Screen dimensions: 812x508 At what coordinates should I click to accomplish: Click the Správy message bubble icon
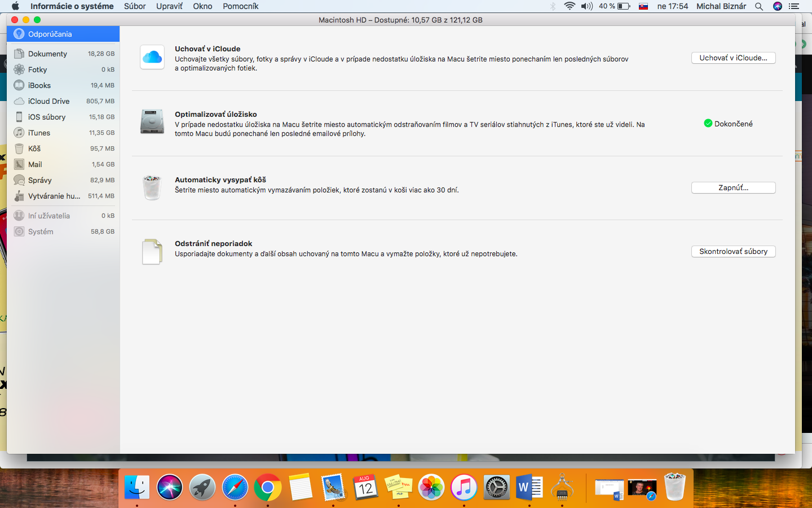point(19,180)
